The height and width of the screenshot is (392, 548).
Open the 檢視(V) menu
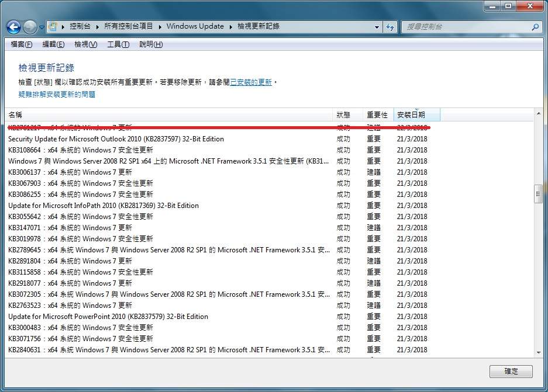click(85, 44)
